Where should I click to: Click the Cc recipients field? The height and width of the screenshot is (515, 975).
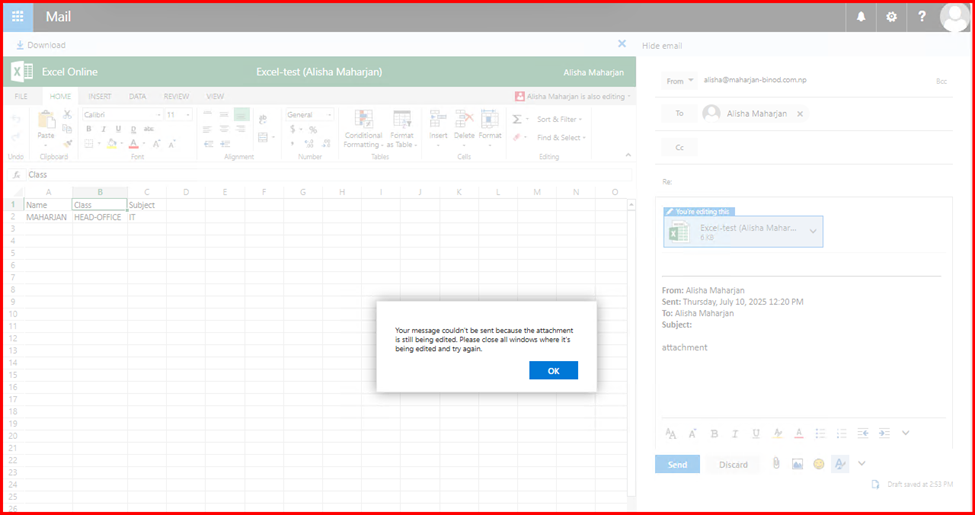pyautogui.click(x=800, y=147)
